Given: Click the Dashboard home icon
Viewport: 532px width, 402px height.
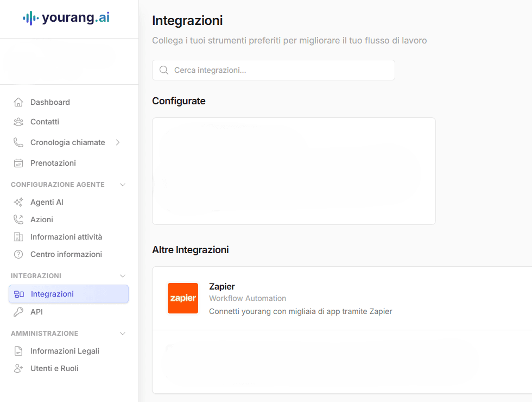Looking at the screenshot, I should click(18, 102).
